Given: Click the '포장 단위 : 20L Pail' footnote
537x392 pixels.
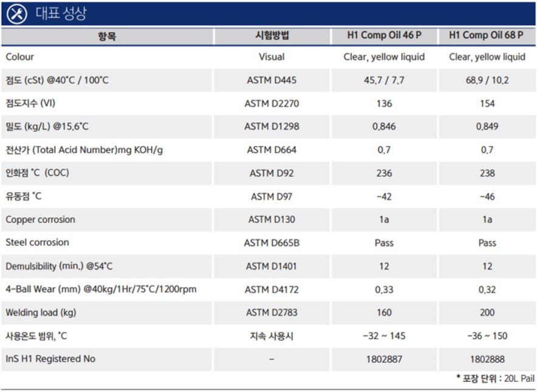Looking at the screenshot, I should click(496, 378).
